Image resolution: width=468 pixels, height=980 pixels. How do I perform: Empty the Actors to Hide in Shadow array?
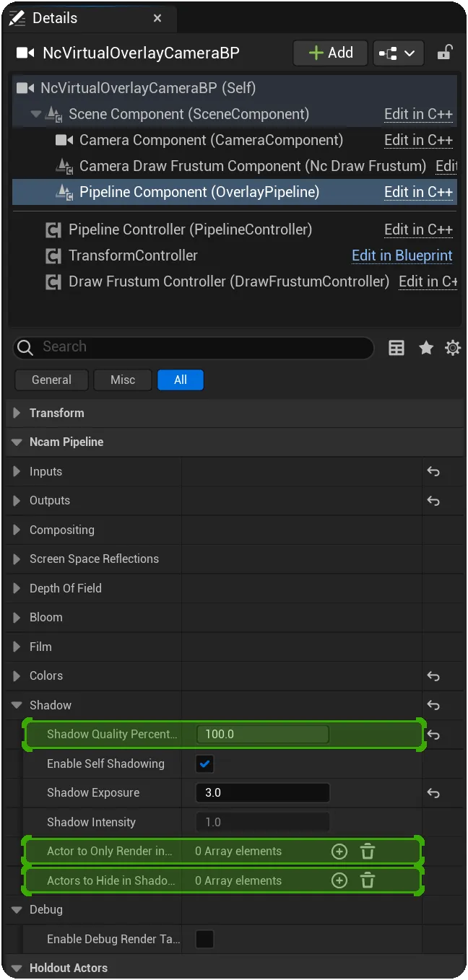(368, 880)
